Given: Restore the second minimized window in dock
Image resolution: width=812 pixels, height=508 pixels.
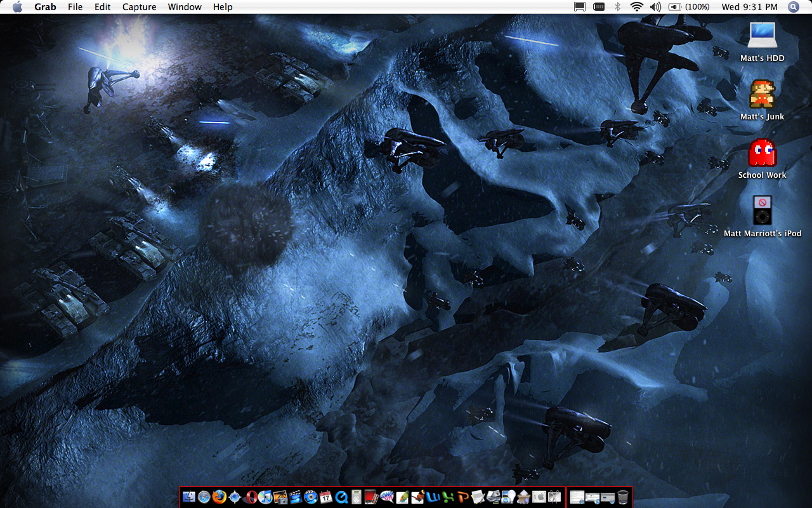Looking at the screenshot, I should coord(592,498).
